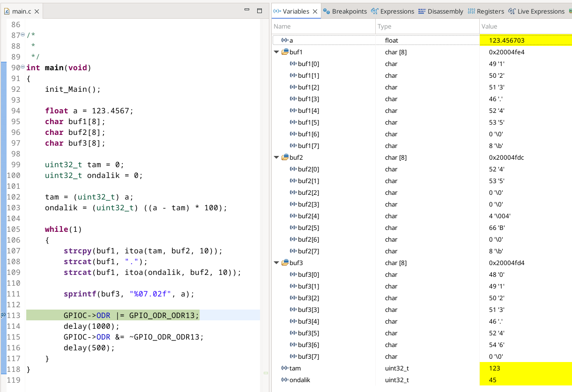Click the overview ruler marker near line 118
Screen dimensions: 572x392
(266, 373)
